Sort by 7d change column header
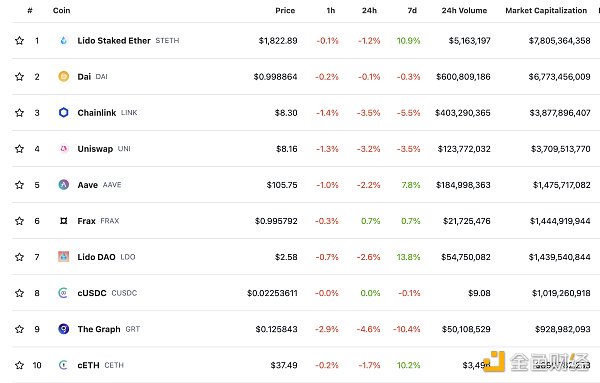Screen dimensions: 600x383 tap(412, 10)
